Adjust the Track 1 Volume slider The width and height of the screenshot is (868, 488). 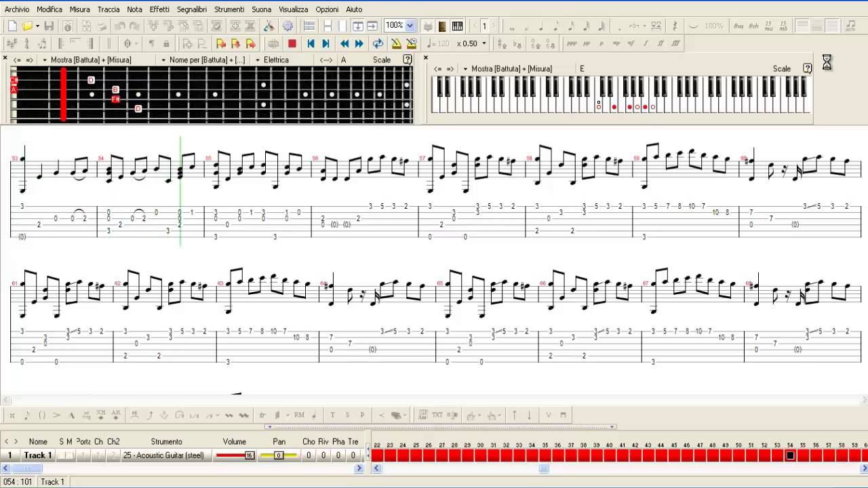click(235, 455)
